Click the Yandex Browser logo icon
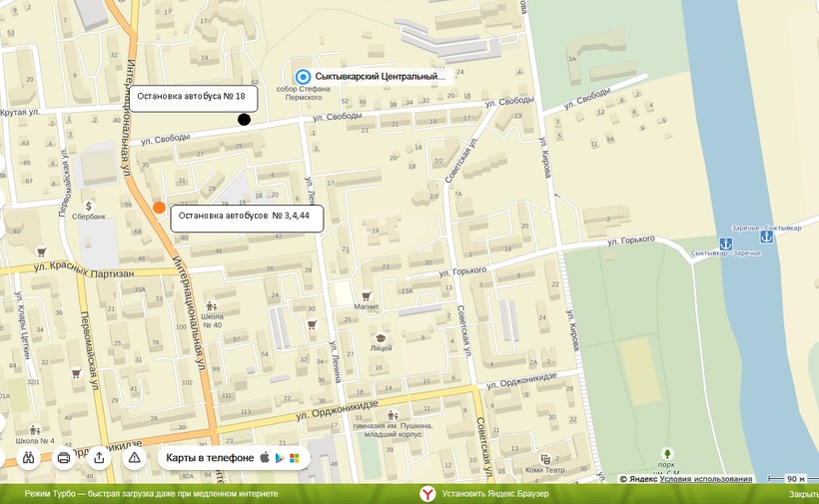This screenshot has width=819, height=504. tap(426, 494)
